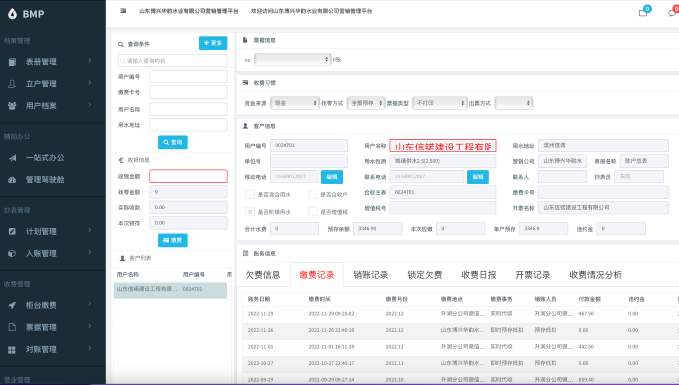The width and height of the screenshot is (679, 385).
Task: Toggle the 是否增值税 checkbox
Action: pos(312,212)
